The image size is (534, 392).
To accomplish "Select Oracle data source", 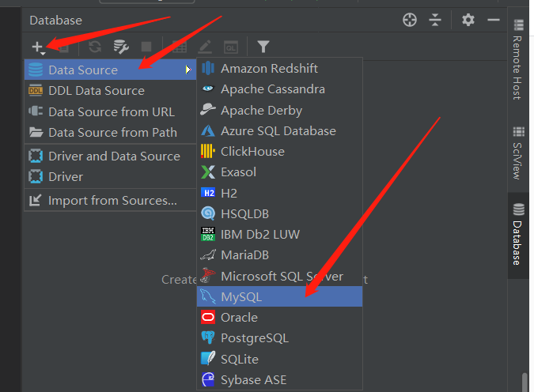I will tap(279, 318).
